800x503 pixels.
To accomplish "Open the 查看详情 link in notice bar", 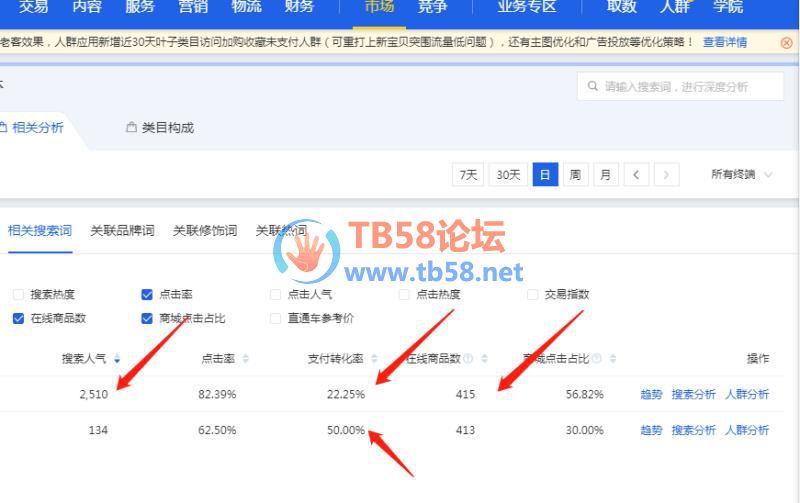I will (x=725, y=42).
